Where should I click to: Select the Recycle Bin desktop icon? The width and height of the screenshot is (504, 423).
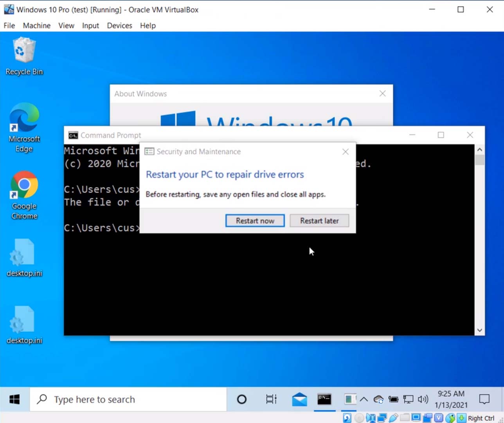tap(24, 56)
